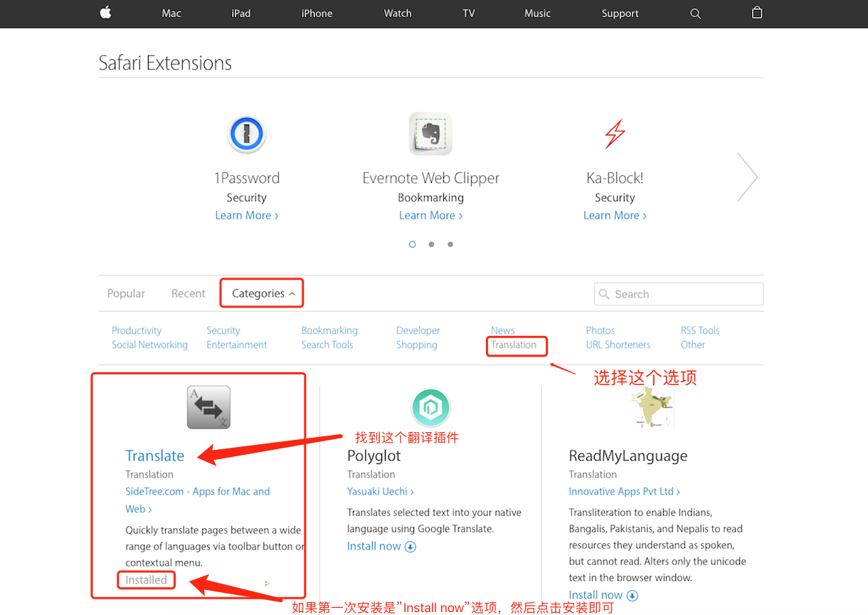868x615 pixels.
Task: Switch to the Recent tab
Action: coord(188,293)
